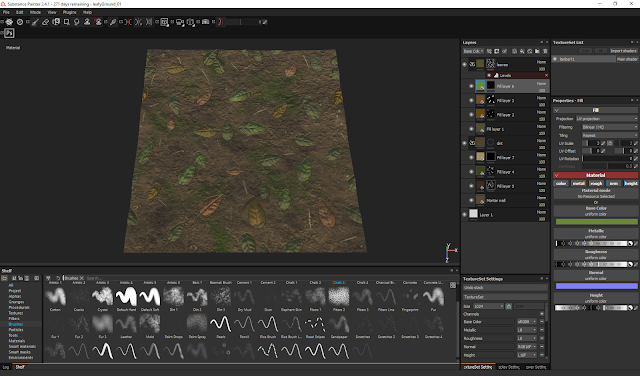Click the purple Normal color swatch

point(596,286)
